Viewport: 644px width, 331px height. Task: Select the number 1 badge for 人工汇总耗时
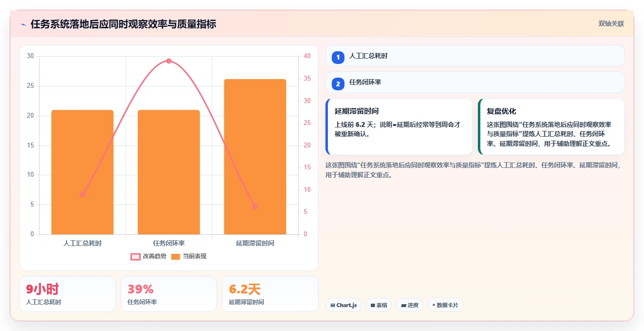[338, 58]
